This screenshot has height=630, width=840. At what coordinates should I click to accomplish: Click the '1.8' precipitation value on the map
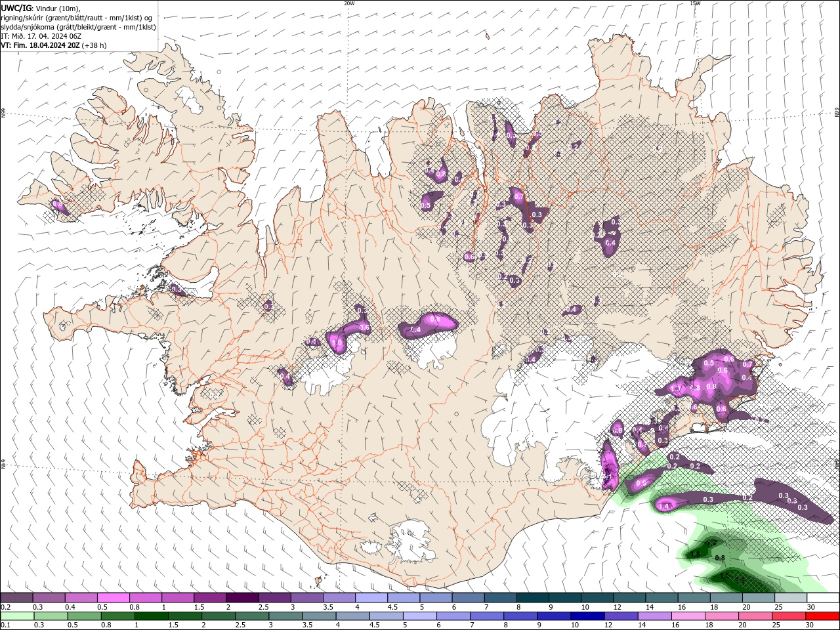click(x=696, y=555)
